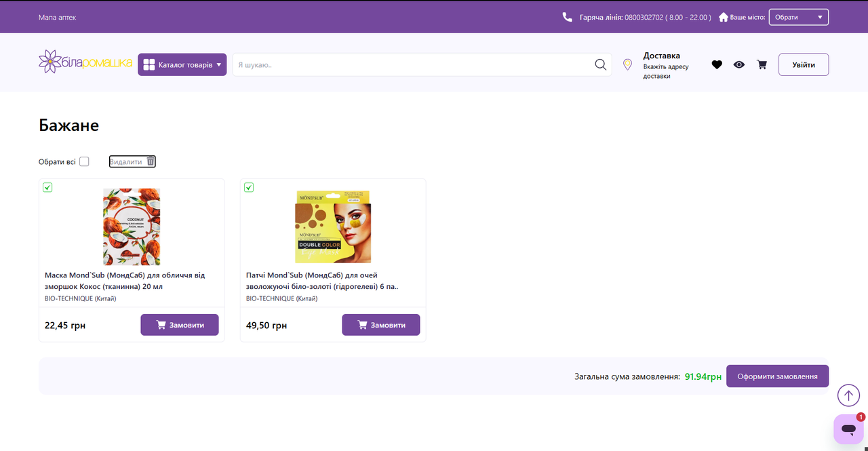This screenshot has height=451, width=868.
Task: Open the Маска Mond'Sub Кокос product title
Action: click(125, 281)
